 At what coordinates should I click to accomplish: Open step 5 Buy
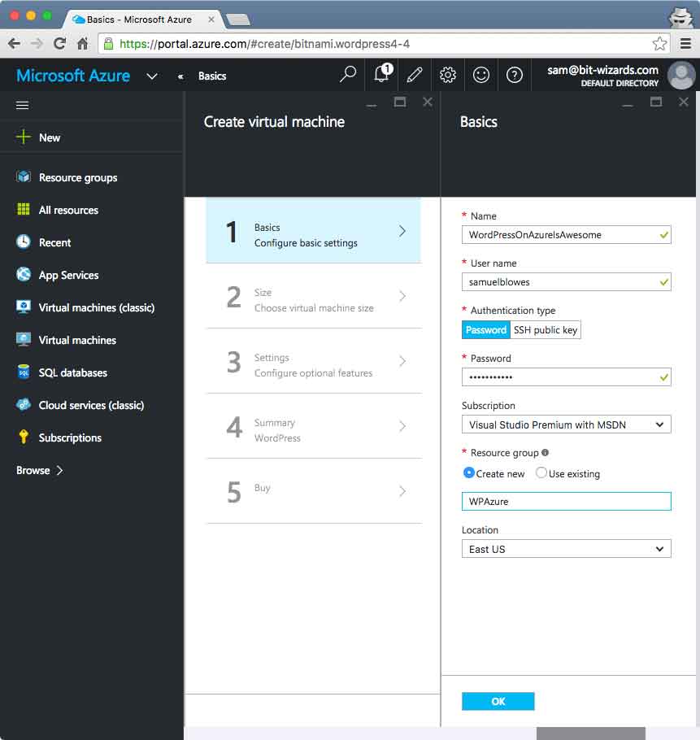tap(313, 491)
